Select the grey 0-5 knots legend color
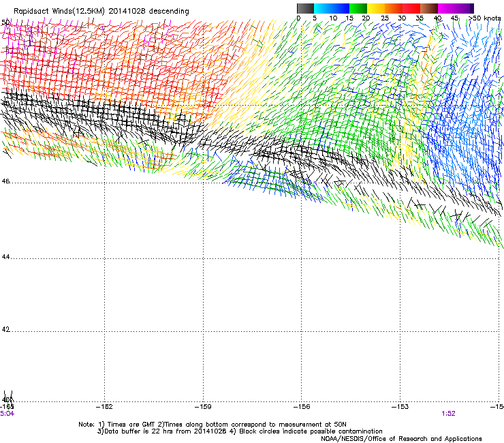The width and height of the screenshot is (504, 443). (x=306, y=8)
